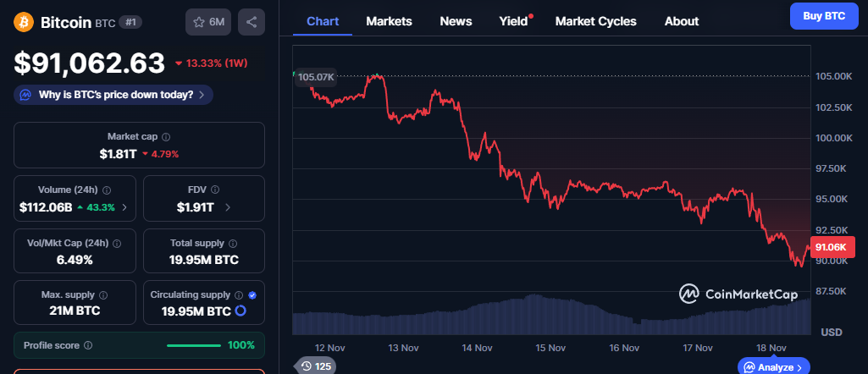Click the share icon button
The height and width of the screenshot is (374, 868).
[x=252, y=22]
